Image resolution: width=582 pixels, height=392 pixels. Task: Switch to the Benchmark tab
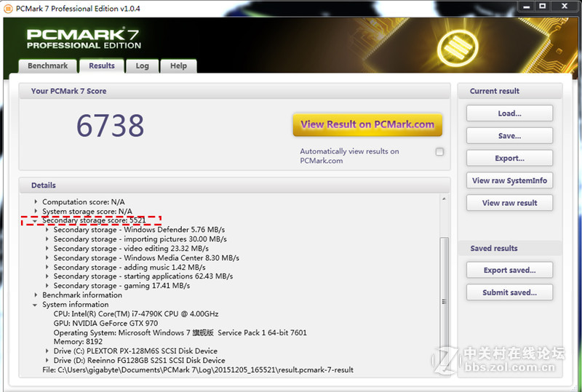tap(47, 65)
